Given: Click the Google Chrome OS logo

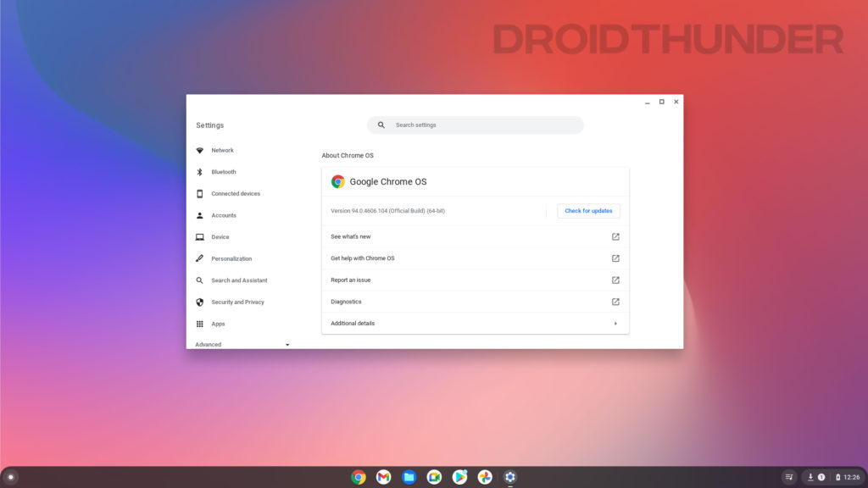Looking at the screenshot, I should pos(337,181).
